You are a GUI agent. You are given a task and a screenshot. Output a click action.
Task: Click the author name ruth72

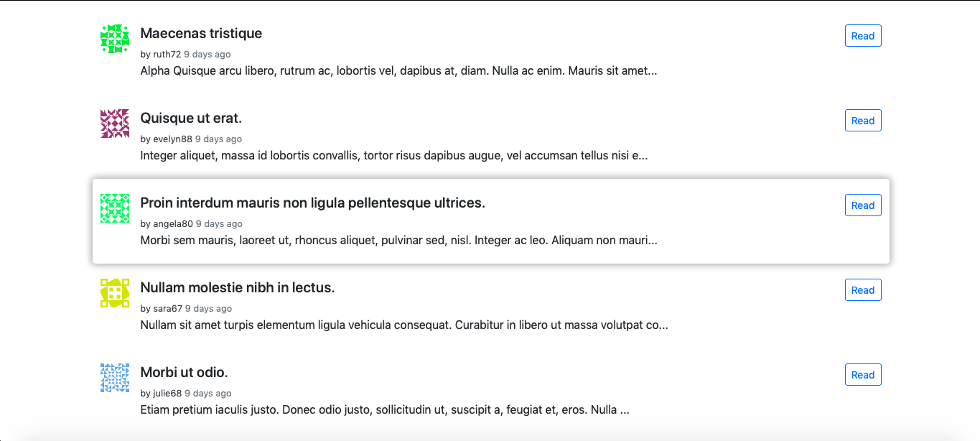[167, 55]
